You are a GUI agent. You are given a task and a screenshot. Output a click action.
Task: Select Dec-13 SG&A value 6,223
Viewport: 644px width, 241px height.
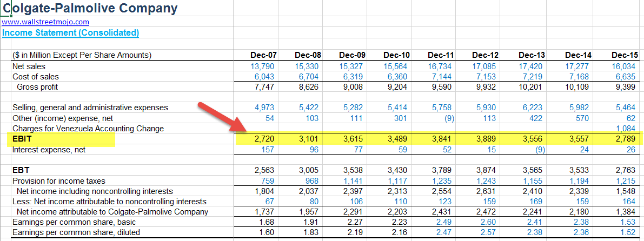533,108
